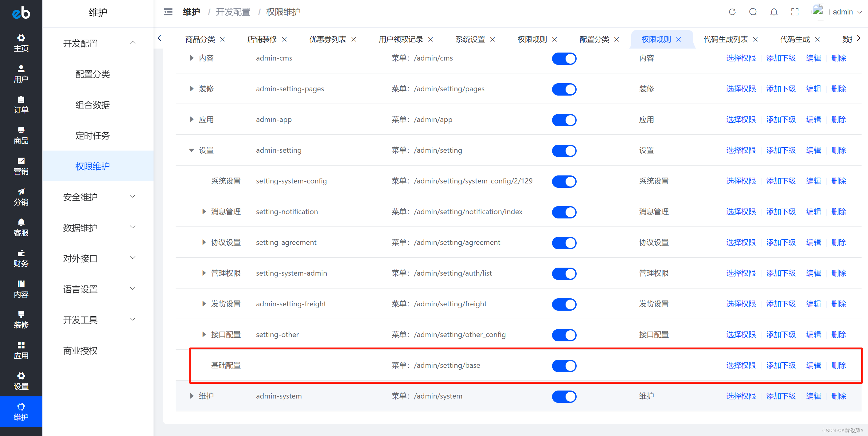Viewport: 868px width, 436px height.
Task: Disable the admin-cms permission toggle
Action: coord(564,58)
